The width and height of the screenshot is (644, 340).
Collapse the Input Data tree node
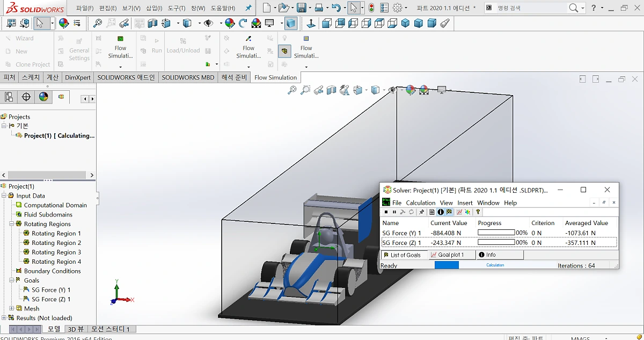[x=4, y=196]
